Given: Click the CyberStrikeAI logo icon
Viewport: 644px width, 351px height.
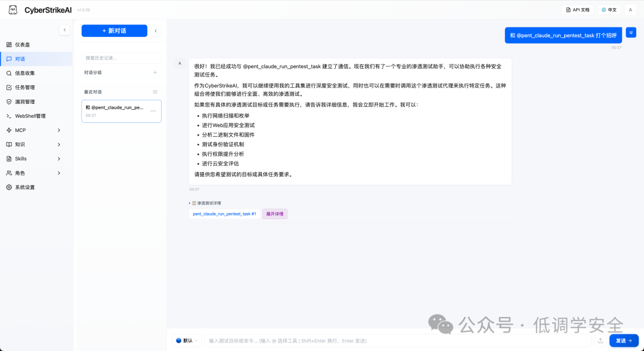Looking at the screenshot, I should coord(13,10).
